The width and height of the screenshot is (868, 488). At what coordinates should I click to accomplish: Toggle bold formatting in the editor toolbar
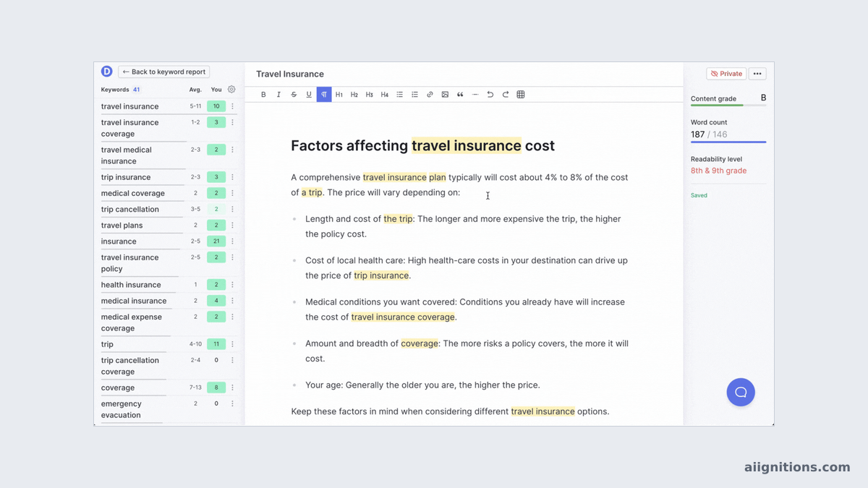263,95
